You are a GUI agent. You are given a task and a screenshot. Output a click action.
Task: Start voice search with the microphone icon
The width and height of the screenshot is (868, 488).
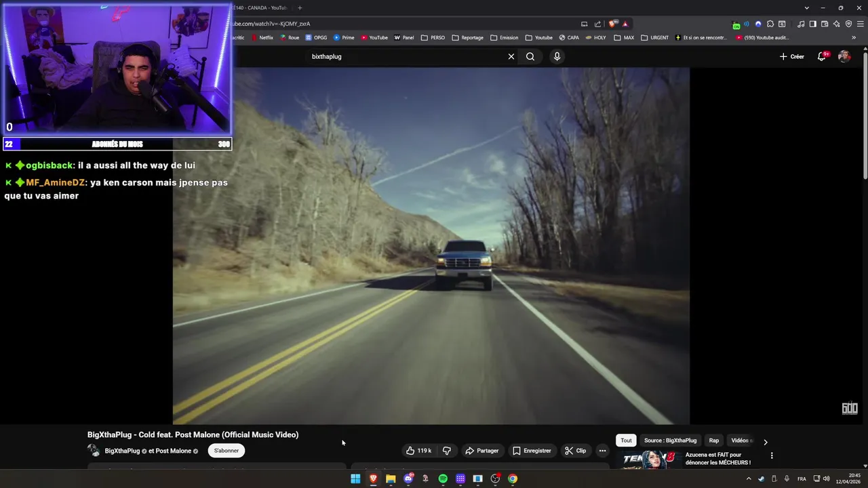(x=557, y=56)
